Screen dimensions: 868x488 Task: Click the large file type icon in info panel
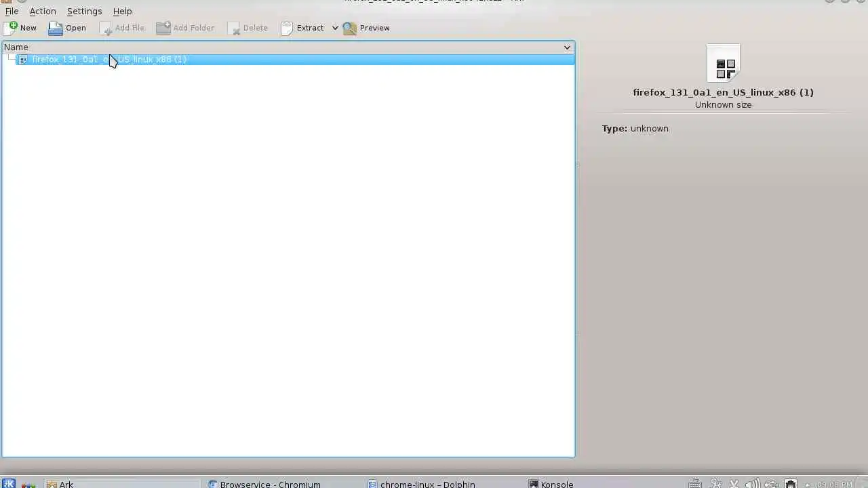[x=724, y=64]
